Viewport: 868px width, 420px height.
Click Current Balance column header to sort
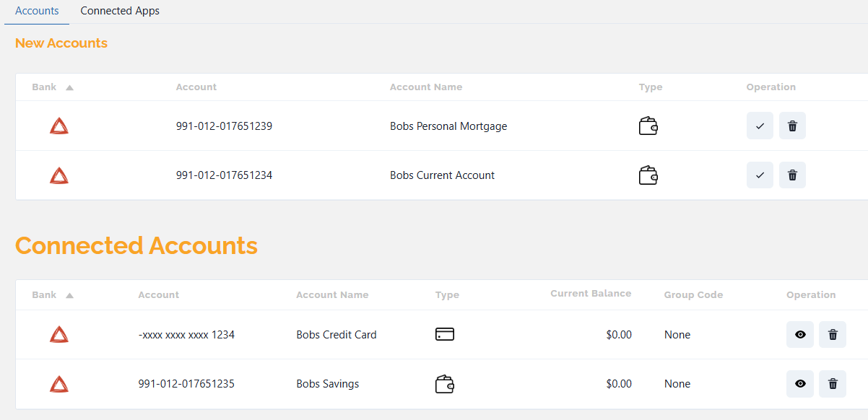[x=590, y=294]
